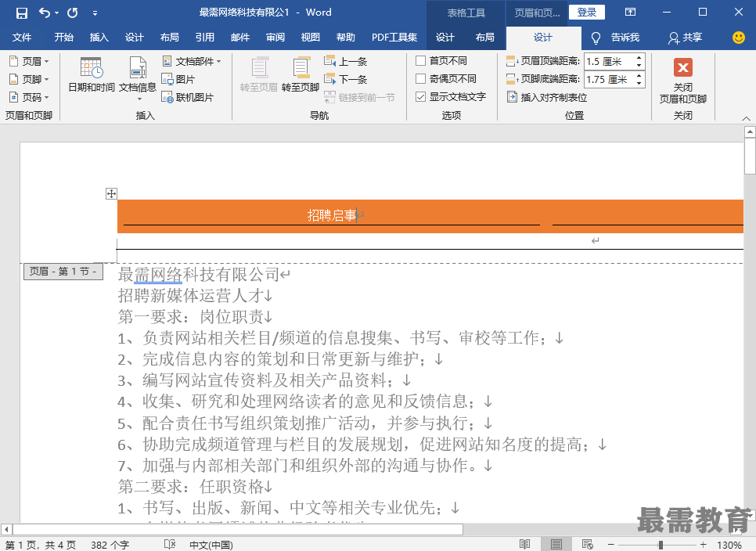Switch to the 引用 References tab
Image resolution: width=756 pixels, height=551 pixels.
click(204, 38)
